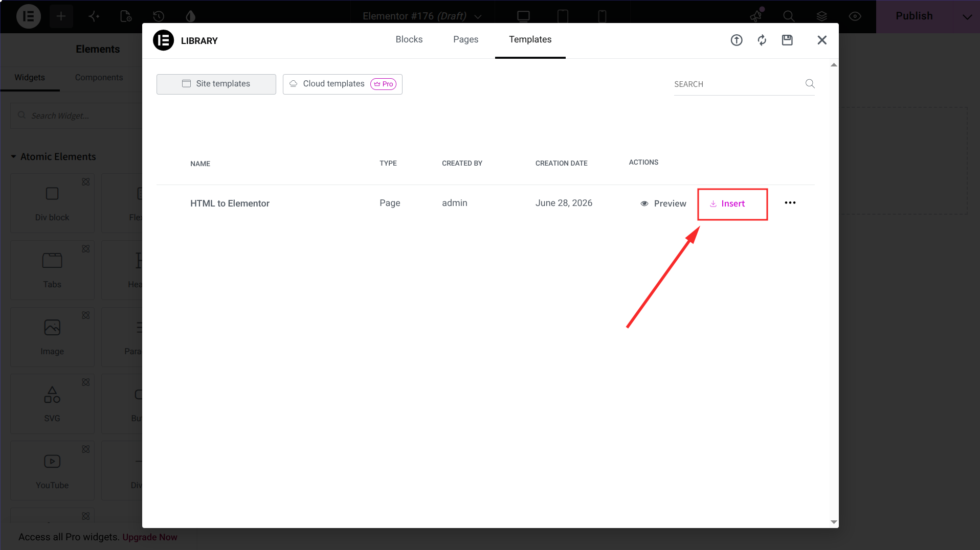Select the Image widget
This screenshot has height=550, width=980.
click(52, 337)
